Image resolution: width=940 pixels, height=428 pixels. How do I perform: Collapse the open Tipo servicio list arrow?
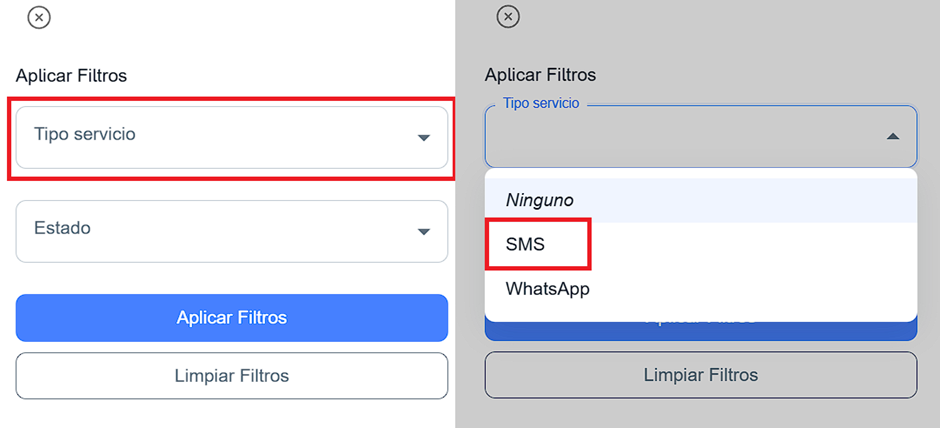[x=893, y=136]
